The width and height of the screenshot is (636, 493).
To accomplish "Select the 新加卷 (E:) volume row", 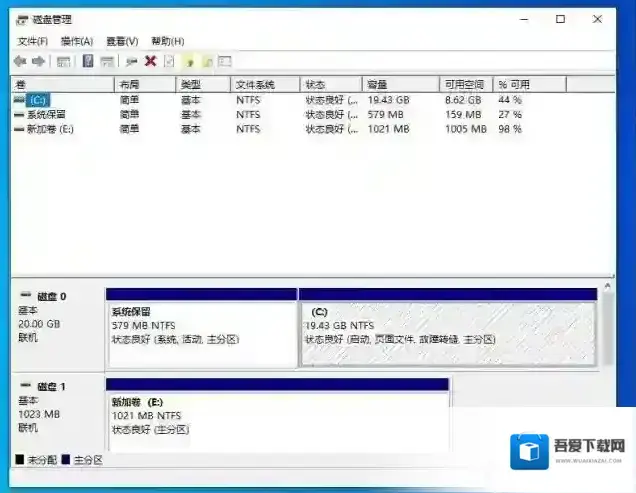I will tap(50, 129).
